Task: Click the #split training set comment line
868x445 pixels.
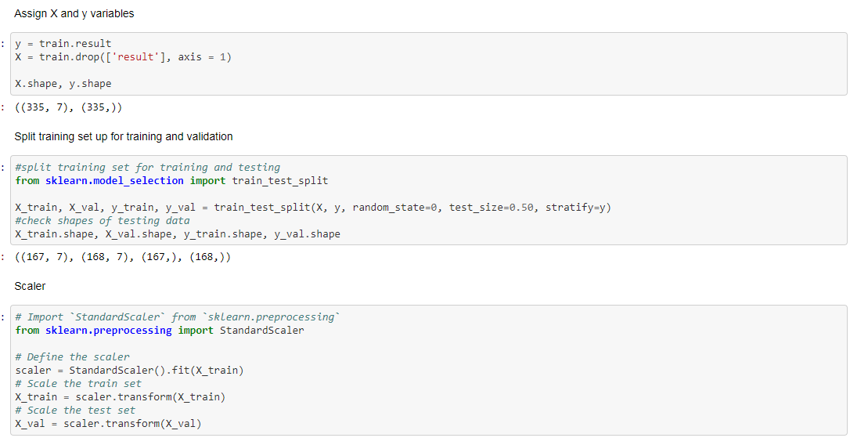Action: click(147, 168)
